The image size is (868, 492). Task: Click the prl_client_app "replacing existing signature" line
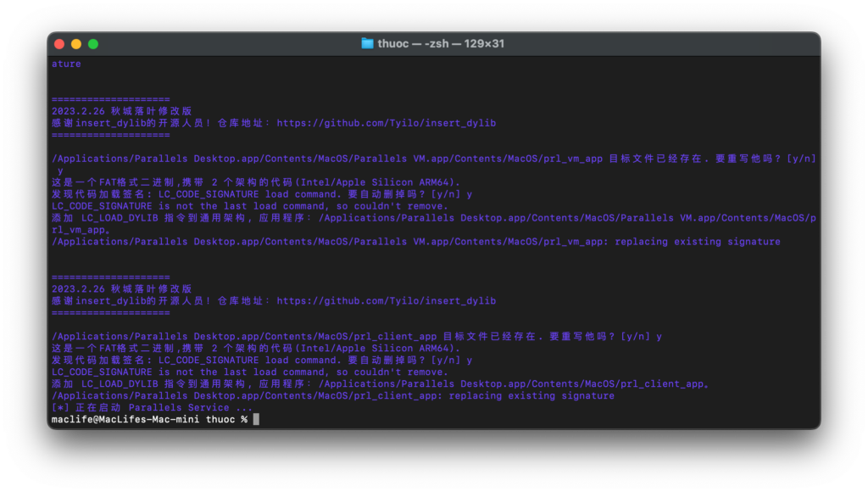click(x=332, y=395)
